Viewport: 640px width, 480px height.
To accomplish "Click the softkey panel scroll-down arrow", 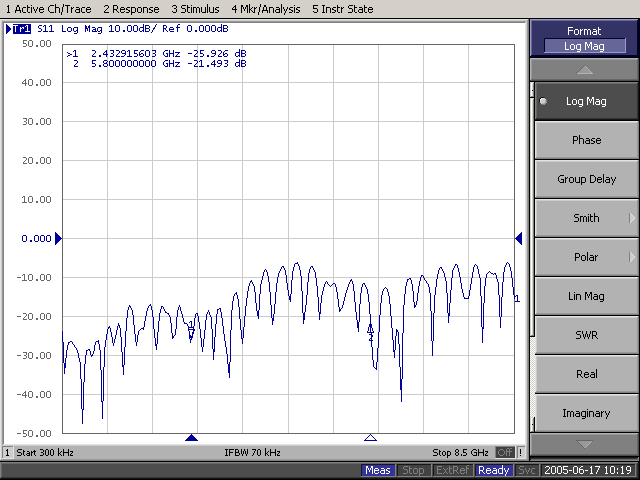I will click(585, 444).
